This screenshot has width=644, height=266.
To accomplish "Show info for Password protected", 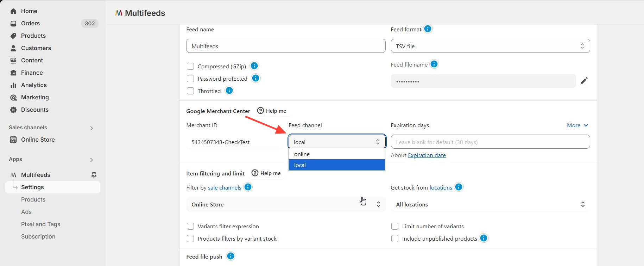I will [x=256, y=78].
